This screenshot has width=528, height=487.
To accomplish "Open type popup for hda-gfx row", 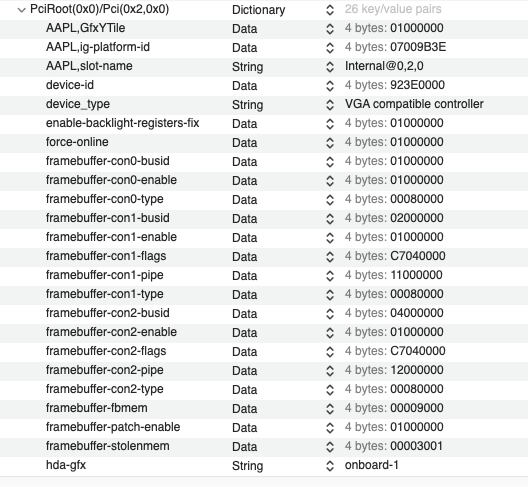I will [330, 466].
